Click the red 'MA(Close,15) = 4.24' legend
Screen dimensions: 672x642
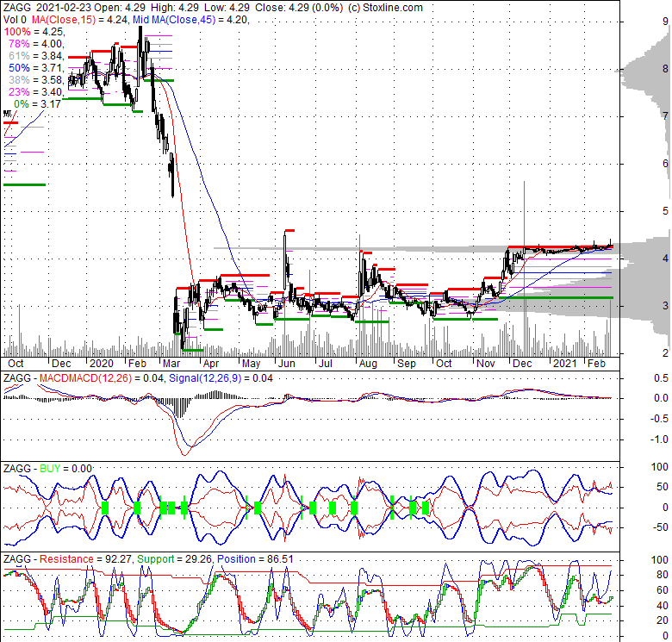pos(79,20)
